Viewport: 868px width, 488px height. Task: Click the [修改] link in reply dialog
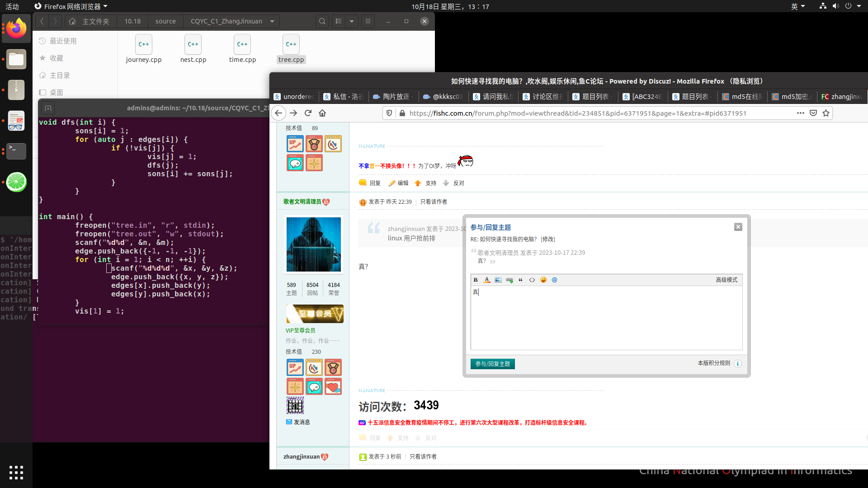548,239
